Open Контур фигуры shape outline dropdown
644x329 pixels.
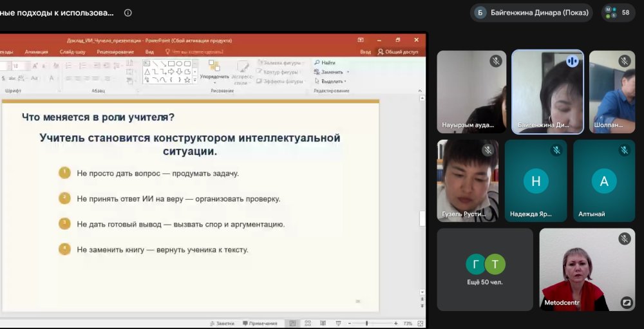click(x=279, y=72)
